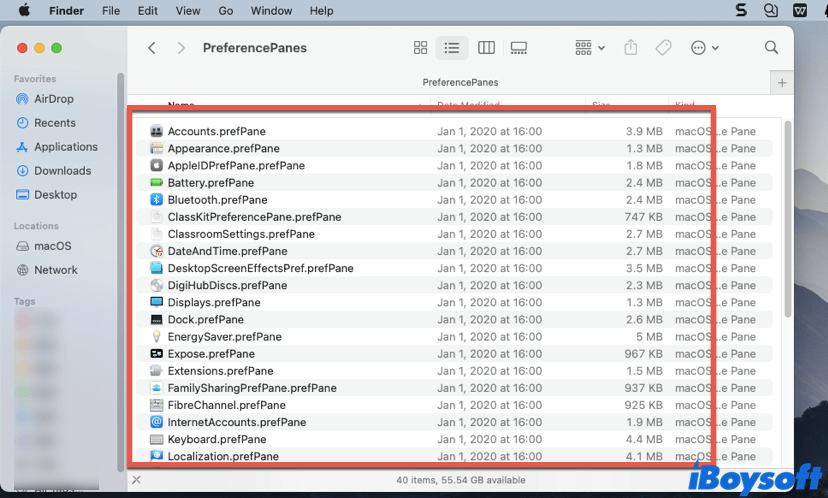The width and height of the screenshot is (828, 498).
Task: Click the X icon in status bar
Action: pyautogui.click(x=136, y=480)
